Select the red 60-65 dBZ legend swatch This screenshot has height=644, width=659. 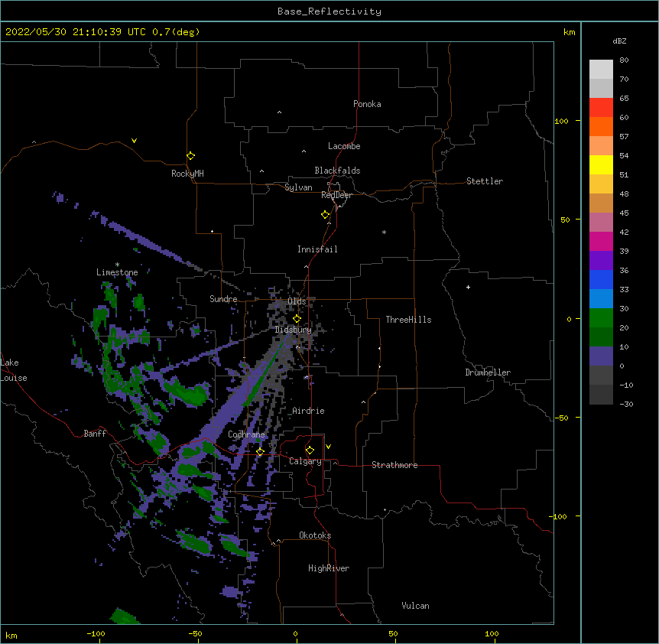[601, 107]
